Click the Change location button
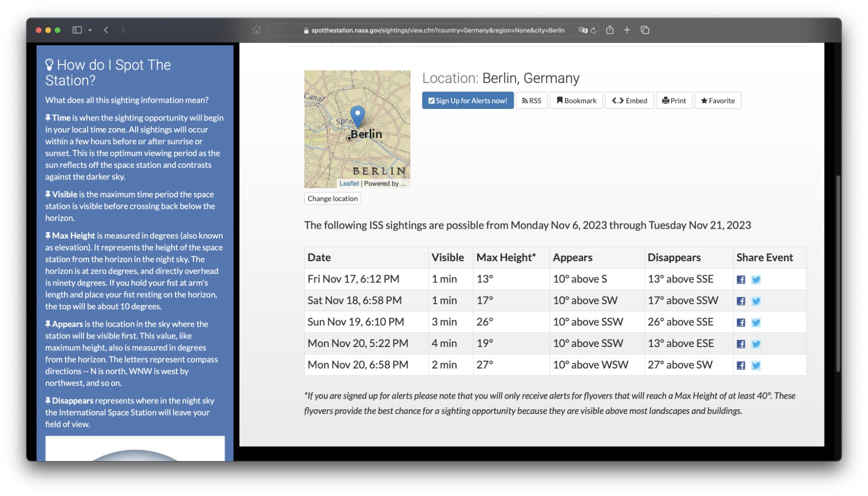 coord(332,199)
